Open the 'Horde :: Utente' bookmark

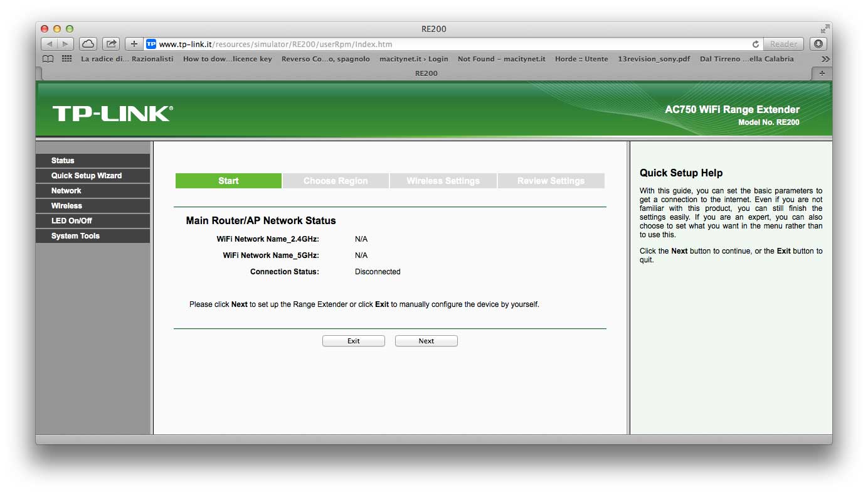click(x=581, y=59)
